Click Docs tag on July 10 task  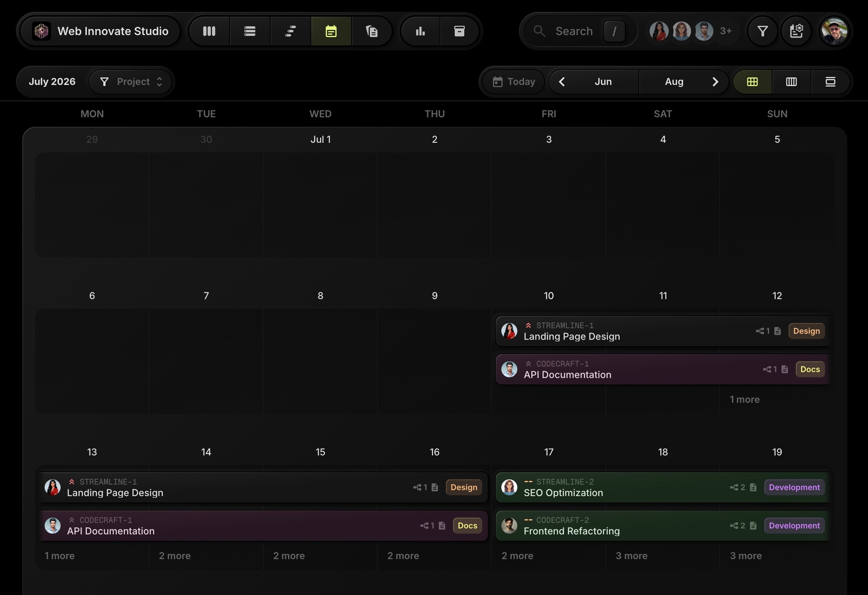[810, 369]
